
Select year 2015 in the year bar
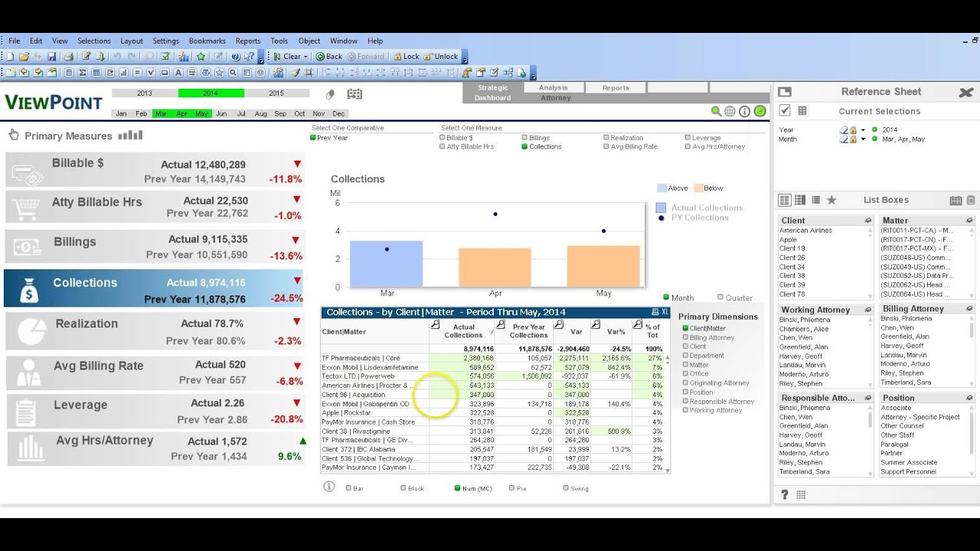(x=276, y=93)
